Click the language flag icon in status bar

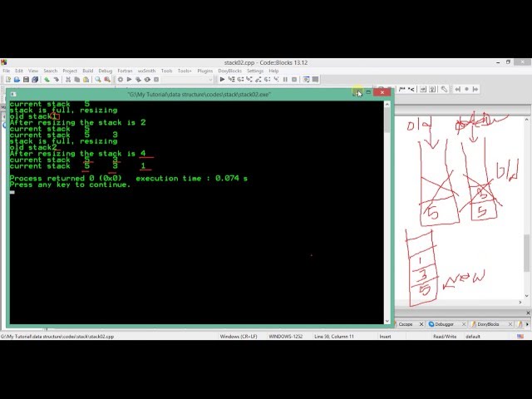(x=520, y=337)
